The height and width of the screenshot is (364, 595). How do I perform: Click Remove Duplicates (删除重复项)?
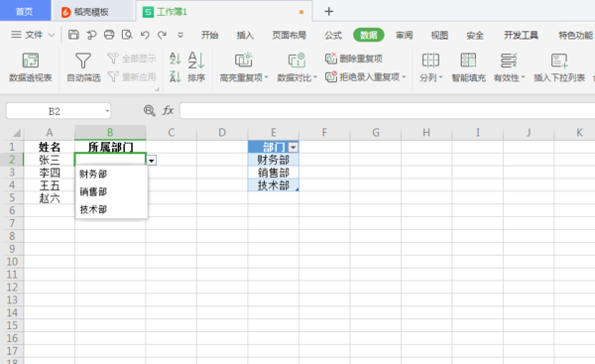click(354, 59)
